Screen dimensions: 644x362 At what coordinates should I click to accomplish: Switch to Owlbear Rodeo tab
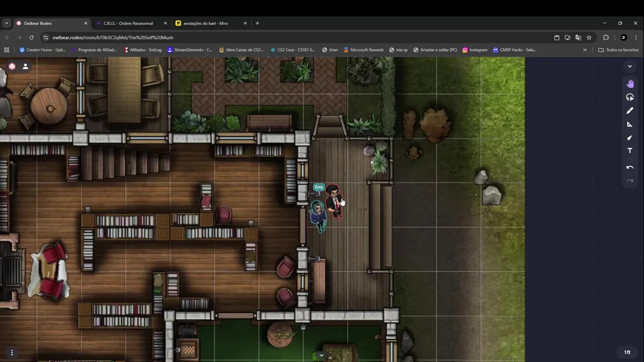[x=51, y=23]
